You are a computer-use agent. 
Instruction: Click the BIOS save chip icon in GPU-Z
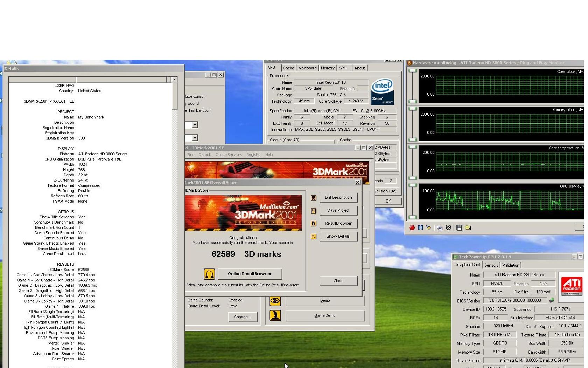point(552,300)
